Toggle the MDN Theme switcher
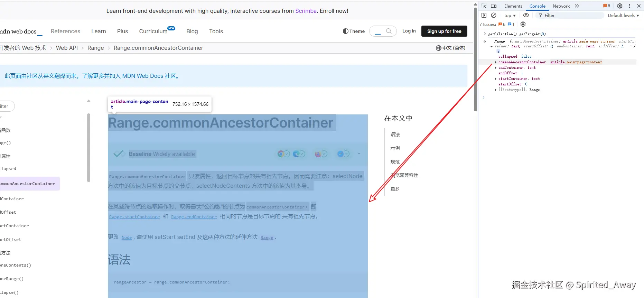Screen dimensions: 644x298 (354, 31)
